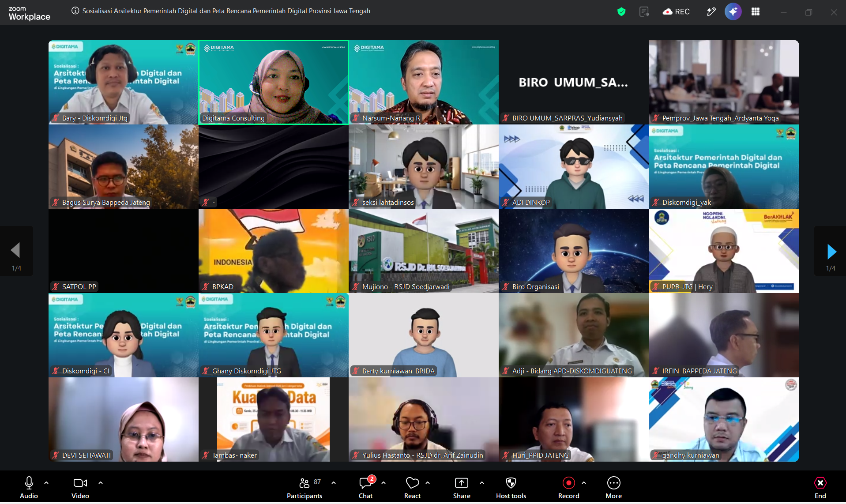Screen dimensions: 846x504
Task: Expand chat options caret
Action: click(384, 483)
